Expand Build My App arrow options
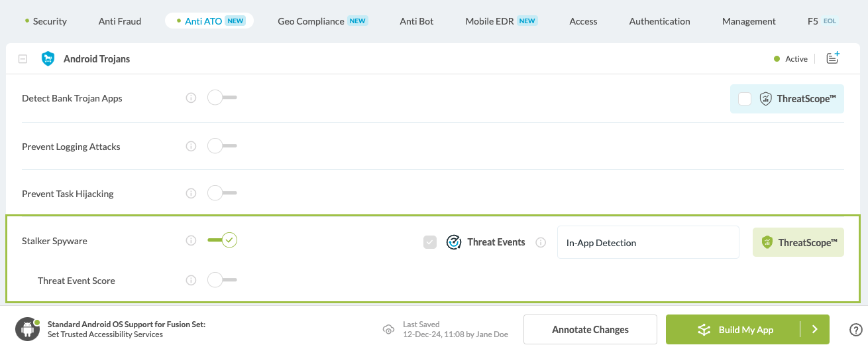Image resolution: width=868 pixels, height=351 pixels. (x=815, y=330)
